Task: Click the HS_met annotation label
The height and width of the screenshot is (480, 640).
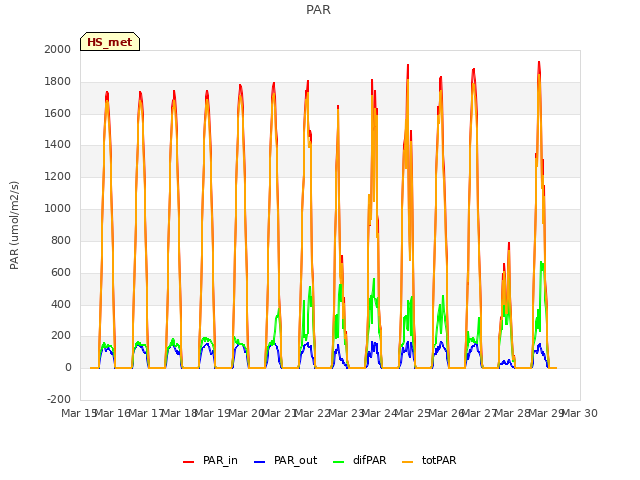Action: [x=110, y=42]
